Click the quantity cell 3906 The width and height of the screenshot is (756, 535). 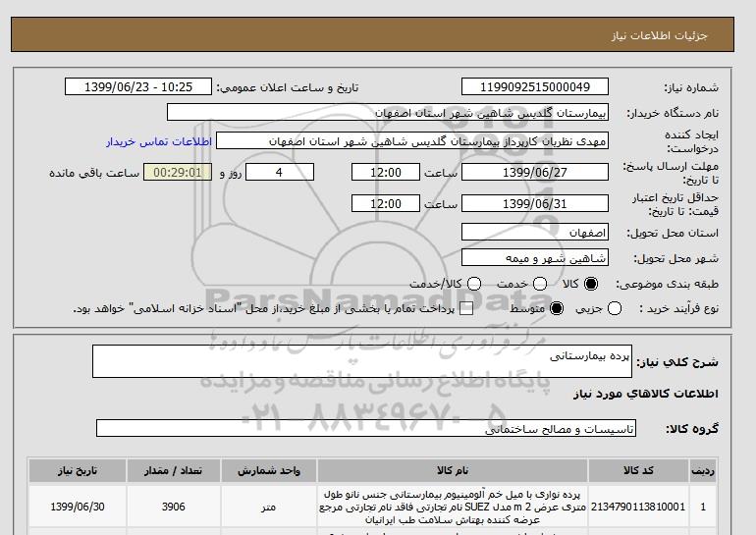173,507
